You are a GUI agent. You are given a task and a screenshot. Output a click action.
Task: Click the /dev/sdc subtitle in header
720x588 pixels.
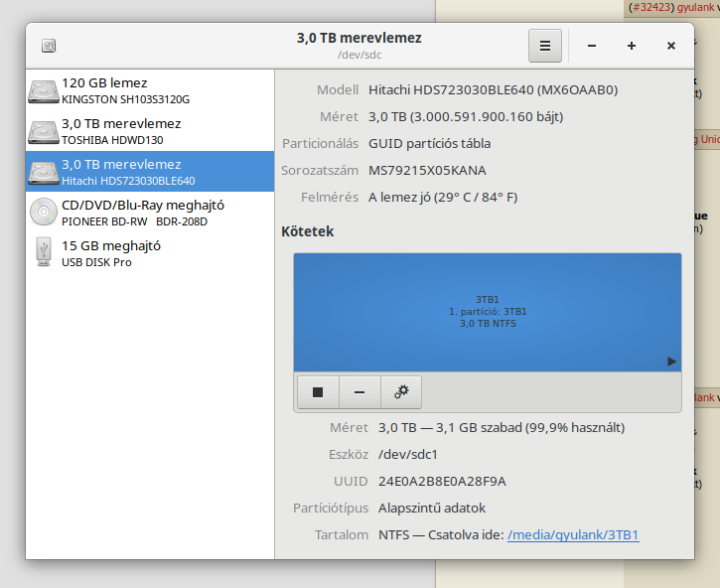(x=360, y=55)
